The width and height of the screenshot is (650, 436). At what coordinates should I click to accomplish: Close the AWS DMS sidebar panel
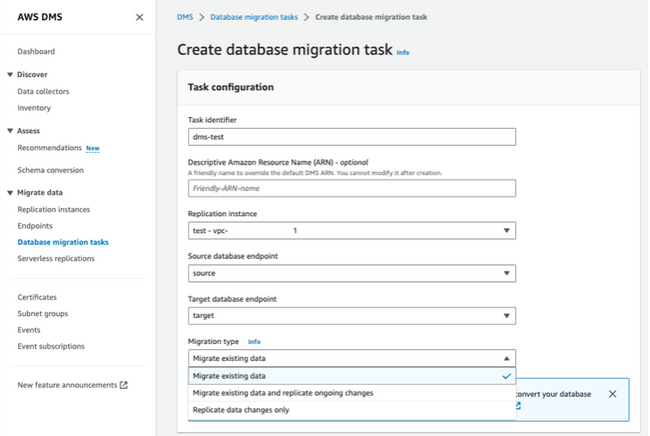coord(139,17)
